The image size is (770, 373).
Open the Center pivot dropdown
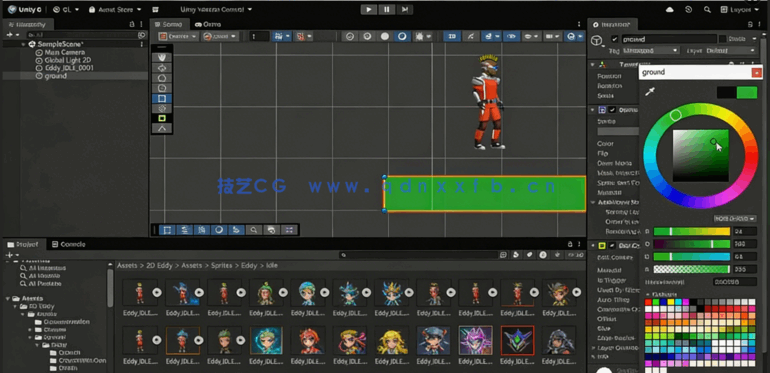(178, 36)
